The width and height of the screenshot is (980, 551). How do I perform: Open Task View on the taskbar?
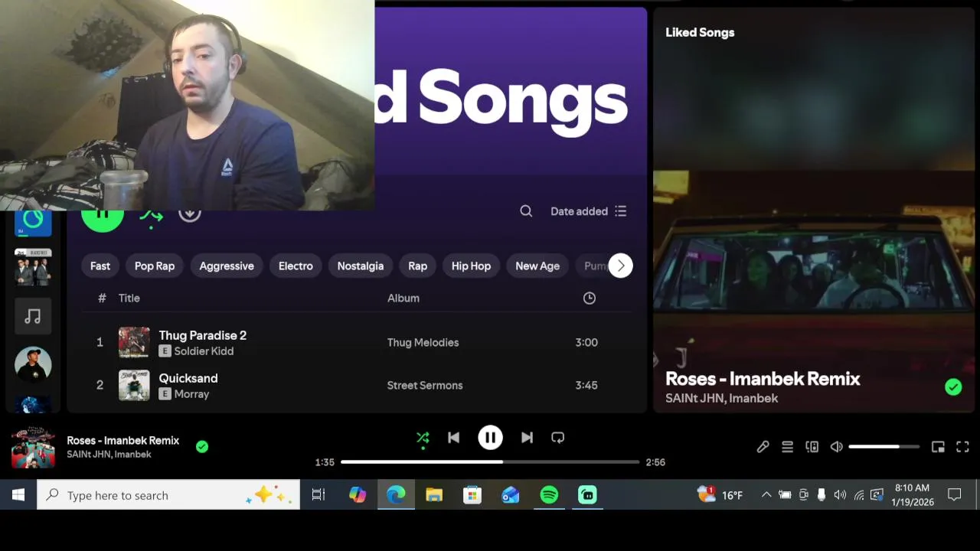pos(318,495)
